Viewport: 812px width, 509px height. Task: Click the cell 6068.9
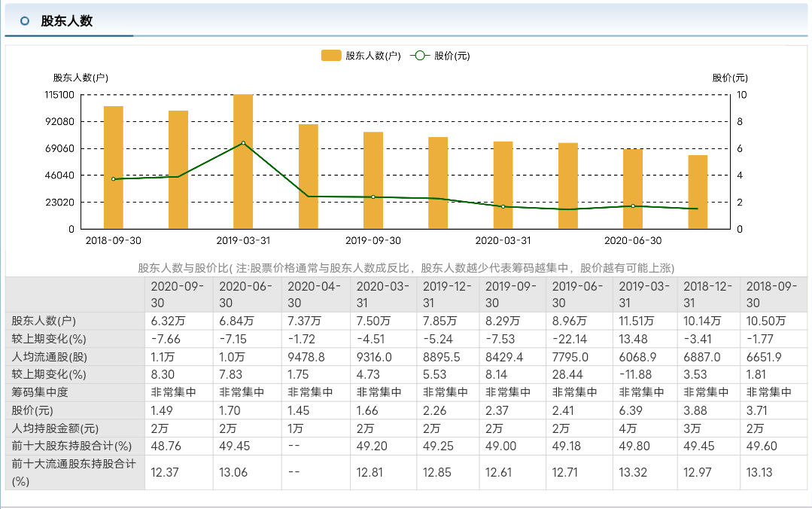pyautogui.click(x=637, y=357)
